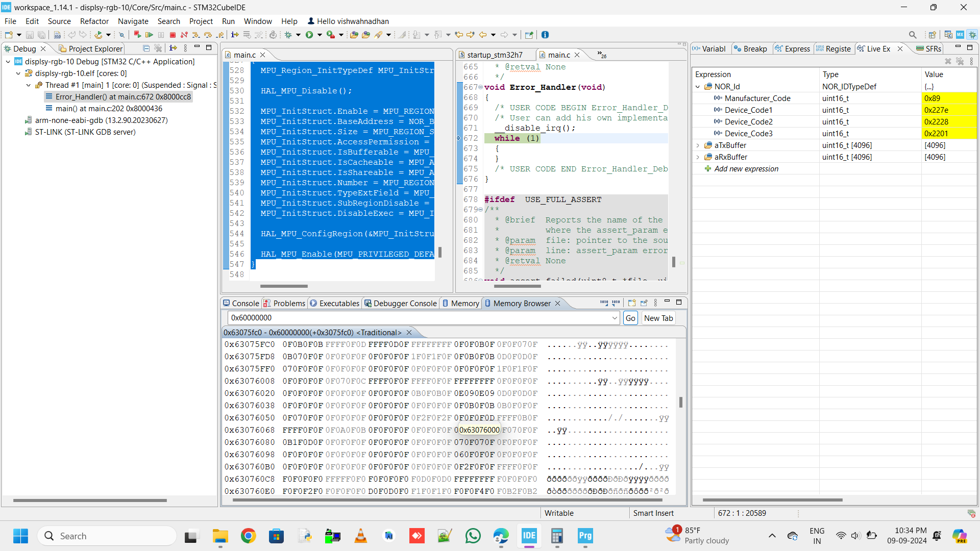Open the Source menu
Image resolution: width=980 pixels, height=551 pixels.
click(x=59, y=21)
